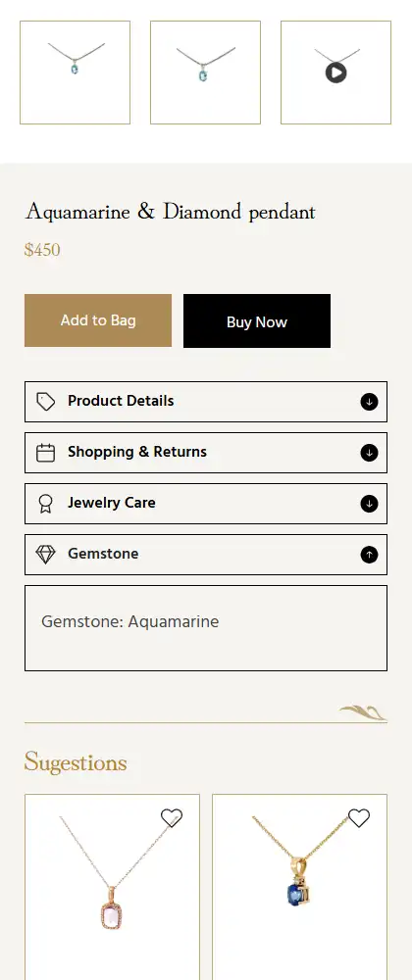Open the Product Details accordion label
Image resolution: width=412 pixels, height=980 pixels.
(121, 401)
